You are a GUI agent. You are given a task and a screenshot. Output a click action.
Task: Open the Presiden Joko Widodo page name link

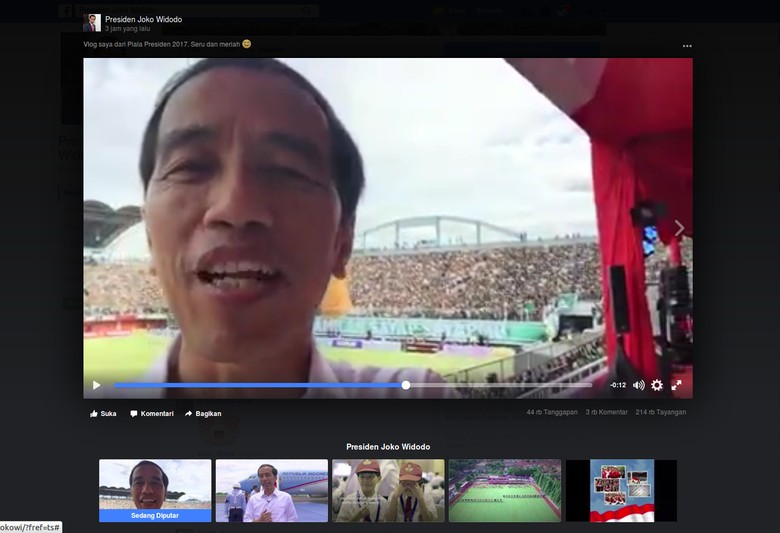(x=143, y=19)
